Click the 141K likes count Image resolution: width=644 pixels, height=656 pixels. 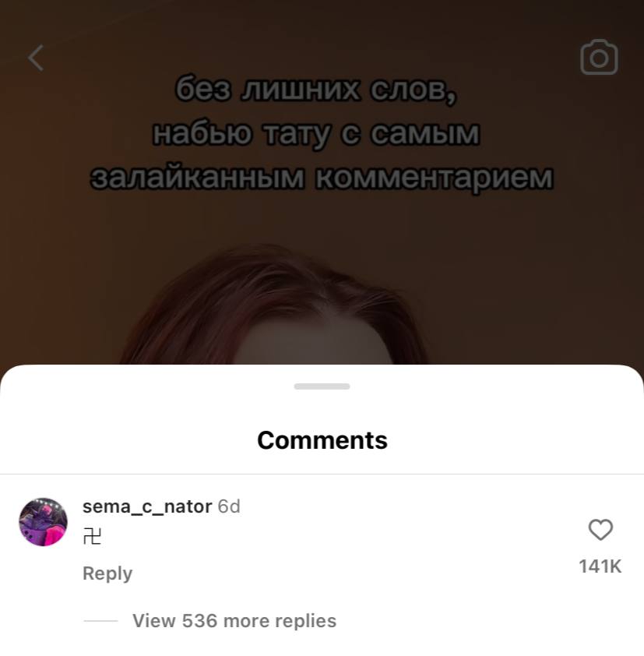[x=600, y=566]
